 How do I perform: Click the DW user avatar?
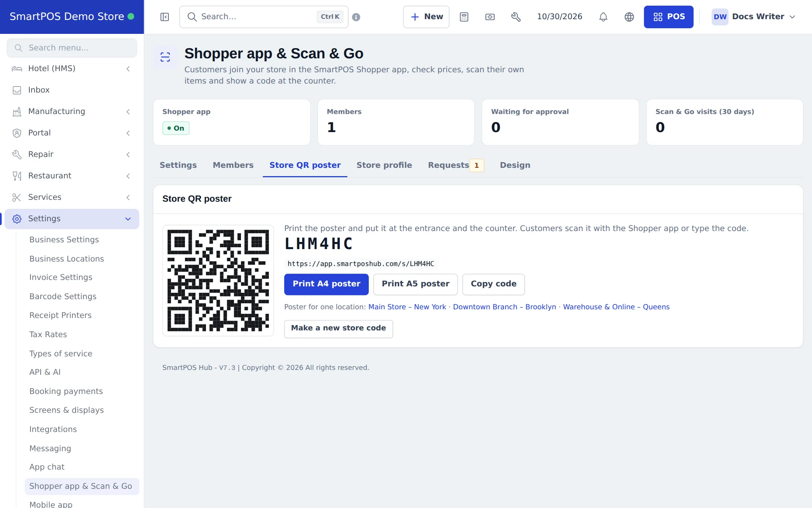coord(720,17)
